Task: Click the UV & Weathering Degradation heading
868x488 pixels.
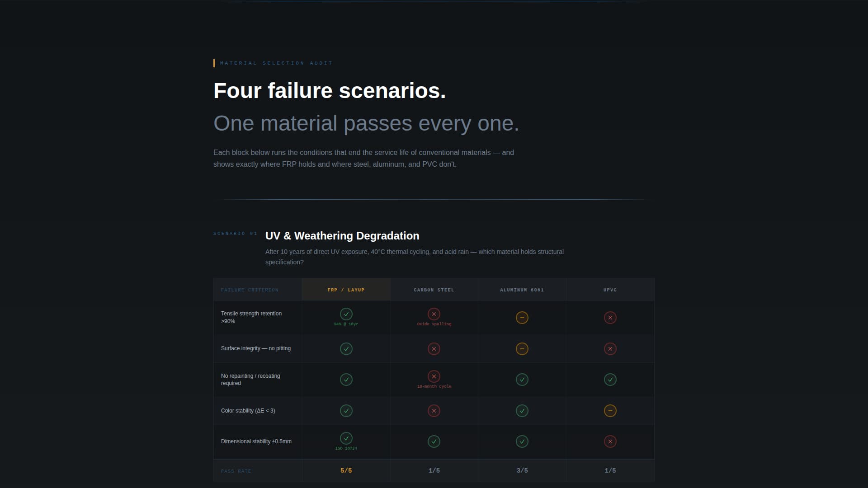Action: point(342,236)
